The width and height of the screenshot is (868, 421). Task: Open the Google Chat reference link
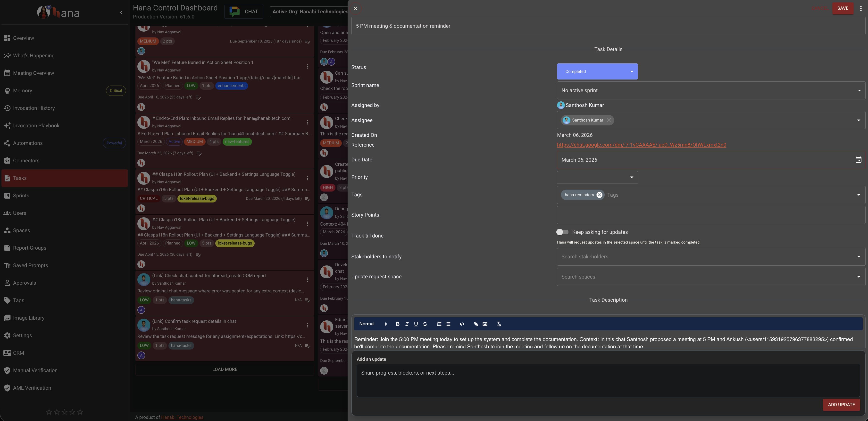641,145
